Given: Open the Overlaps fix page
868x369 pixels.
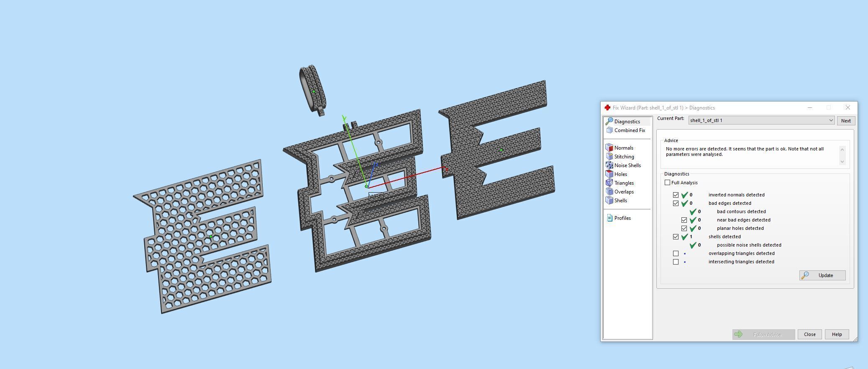Looking at the screenshot, I should [x=624, y=192].
